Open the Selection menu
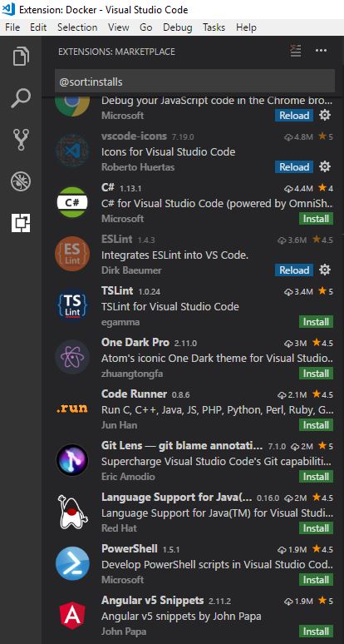344x644 pixels. (77, 27)
